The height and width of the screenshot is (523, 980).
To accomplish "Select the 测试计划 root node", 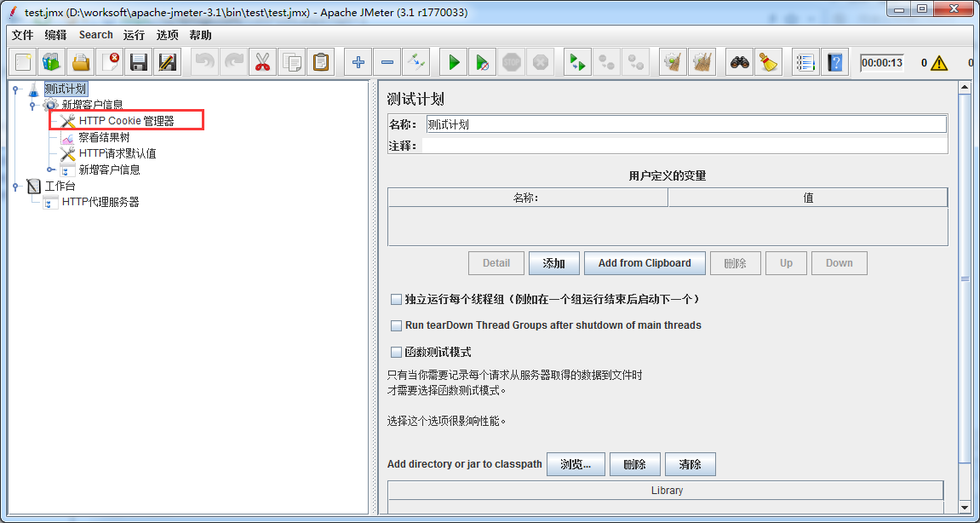I will pos(65,89).
